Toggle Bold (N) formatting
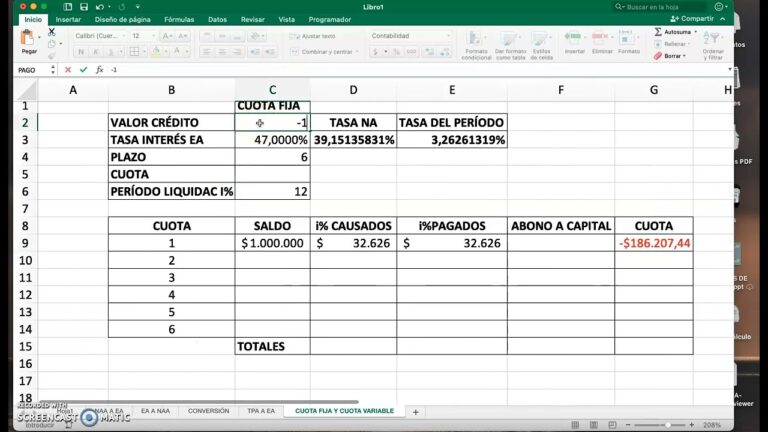 point(81,51)
